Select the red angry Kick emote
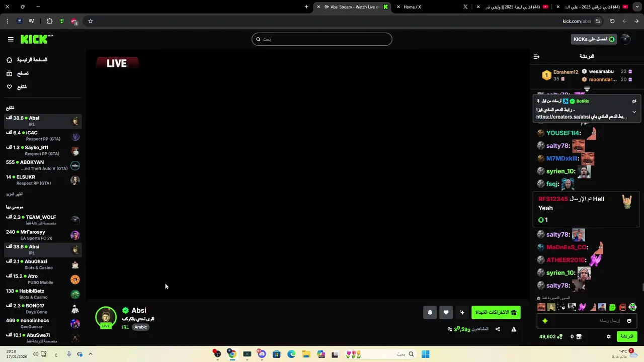 coord(622,307)
